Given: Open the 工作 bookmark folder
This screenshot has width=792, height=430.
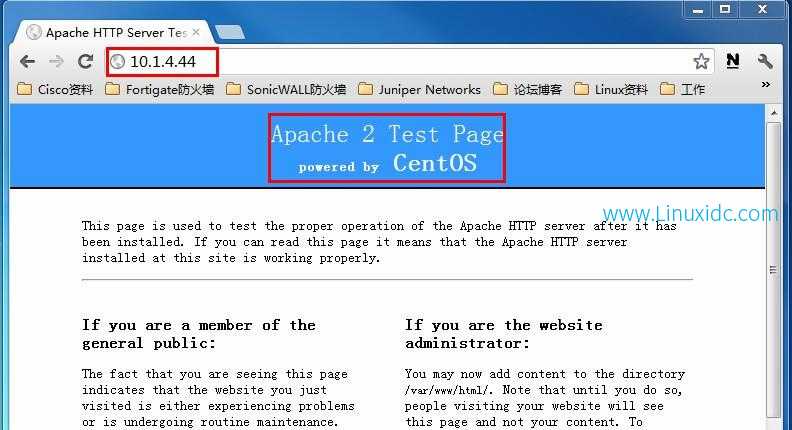Looking at the screenshot, I should [682, 89].
